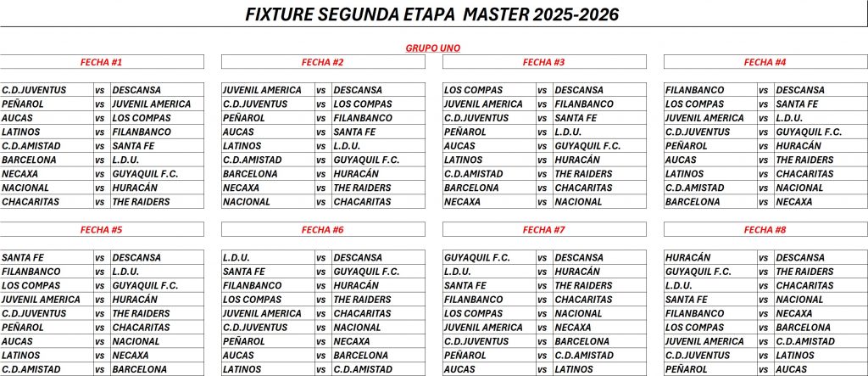Image resolution: width=868 pixels, height=376 pixels.
Task: Click C.D.AMISTAD cell in Fecha #5
Action: click(47, 369)
